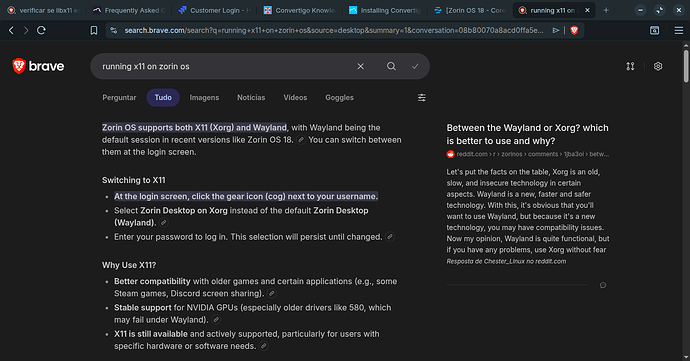Clear the search query with the X

tap(360, 66)
